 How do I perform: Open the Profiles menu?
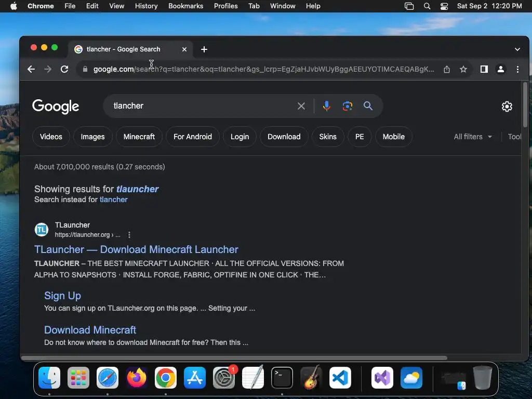[x=225, y=6]
